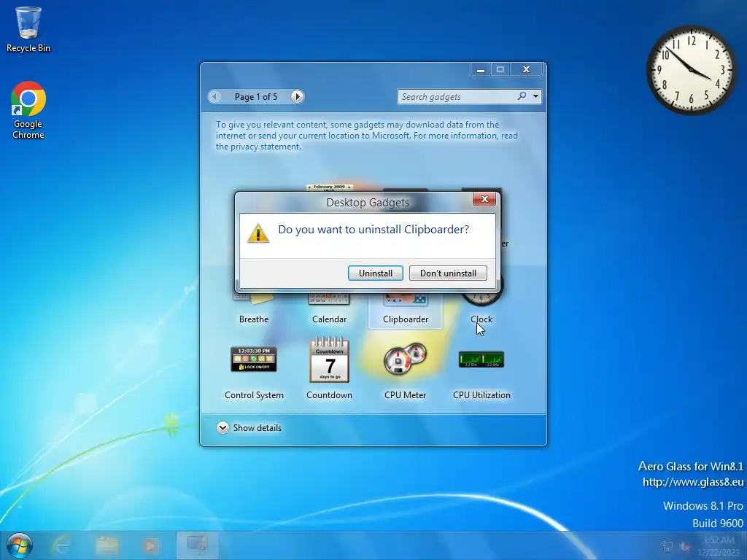Viewport: 747px width, 560px height.
Task: Click the Control System label
Action: [x=254, y=395]
